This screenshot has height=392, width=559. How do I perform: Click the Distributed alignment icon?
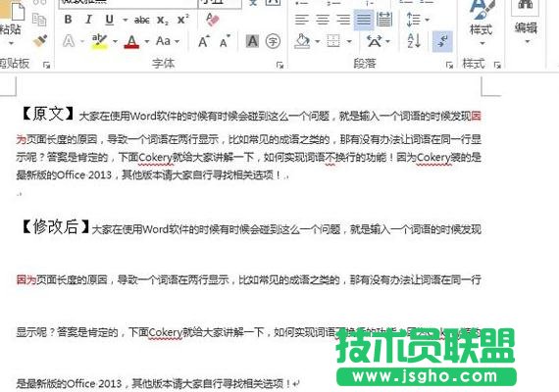click(384, 20)
